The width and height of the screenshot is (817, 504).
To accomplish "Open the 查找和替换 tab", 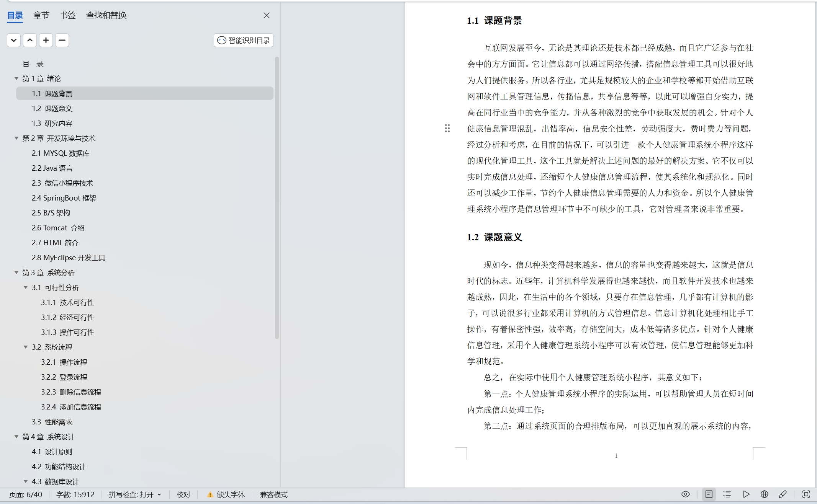I will [106, 15].
